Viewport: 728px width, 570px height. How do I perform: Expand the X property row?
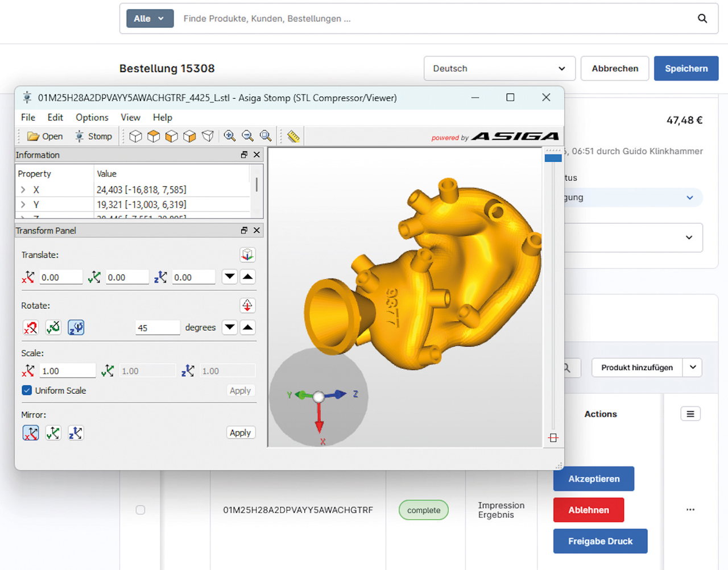[x=23, y=190]
